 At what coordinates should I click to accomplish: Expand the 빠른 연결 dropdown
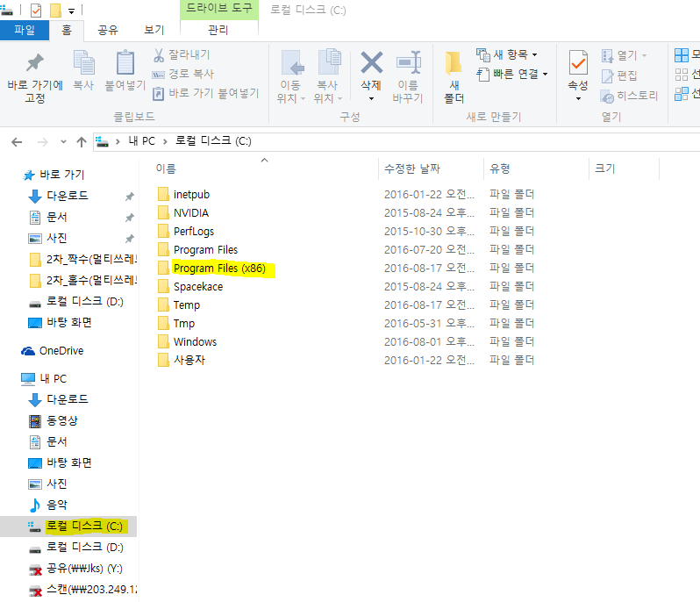[x=512, y=74]
